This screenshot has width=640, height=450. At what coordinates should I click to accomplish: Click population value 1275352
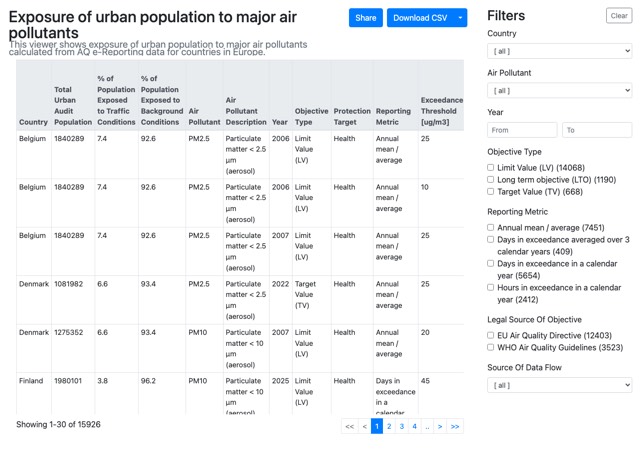(x=69, y=332)
